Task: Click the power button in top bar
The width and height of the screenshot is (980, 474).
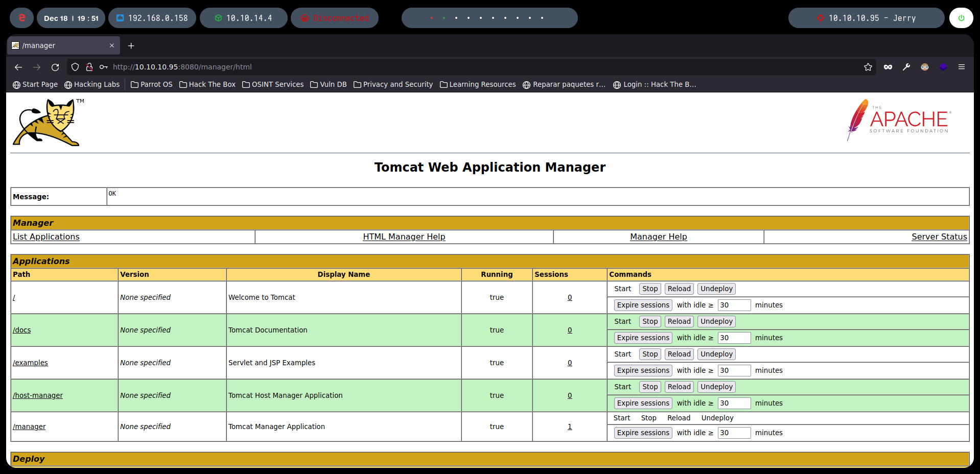Action: click(961, 18)
